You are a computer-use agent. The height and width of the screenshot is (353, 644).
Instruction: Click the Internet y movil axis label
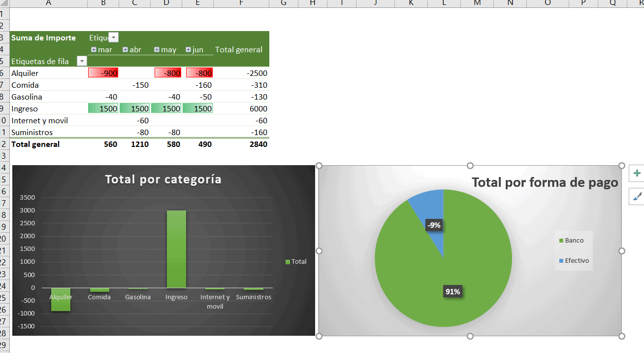pos(215,302)
